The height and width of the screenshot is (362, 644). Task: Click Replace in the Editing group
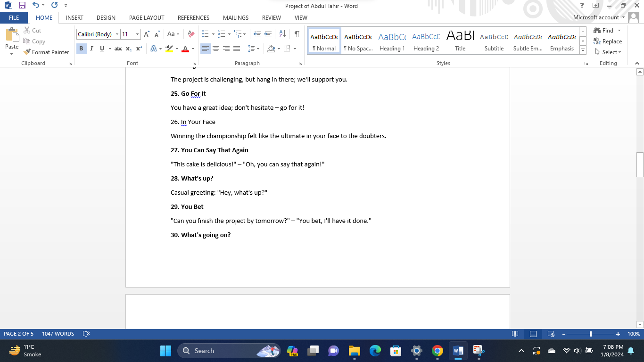coord(608,41)
